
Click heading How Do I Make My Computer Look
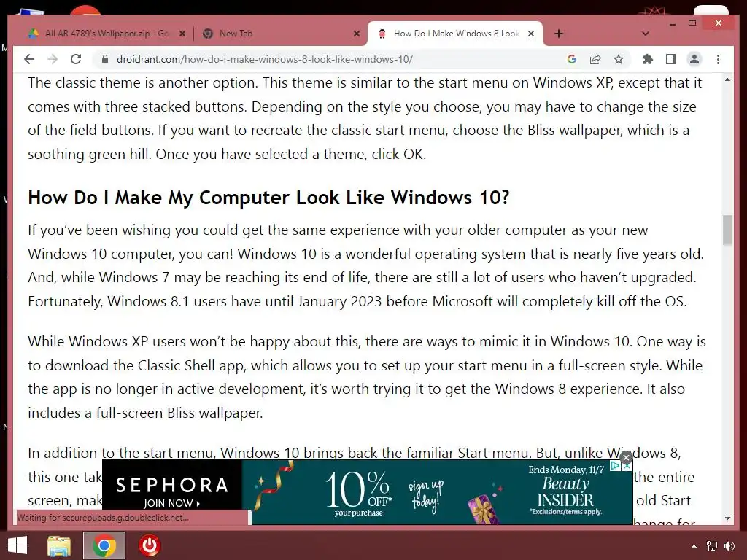tap(268, 197)
